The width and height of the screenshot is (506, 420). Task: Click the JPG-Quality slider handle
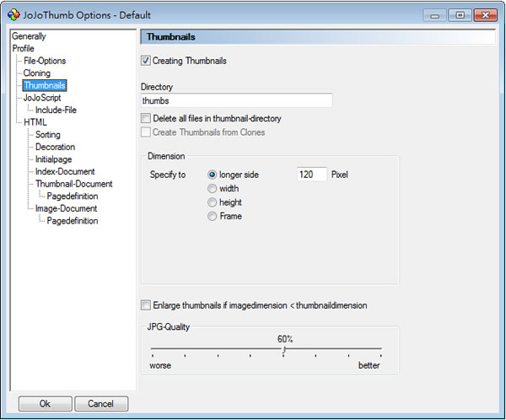click(x=284, y=350)
